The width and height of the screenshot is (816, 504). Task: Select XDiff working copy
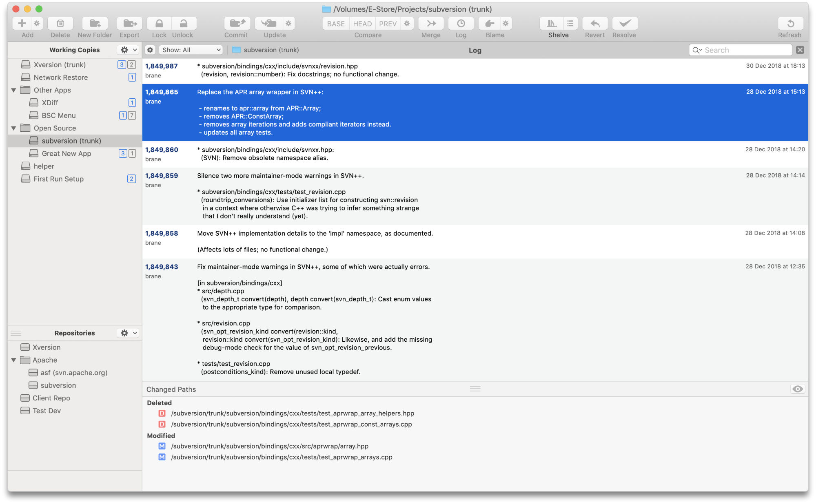pos(75,102)
